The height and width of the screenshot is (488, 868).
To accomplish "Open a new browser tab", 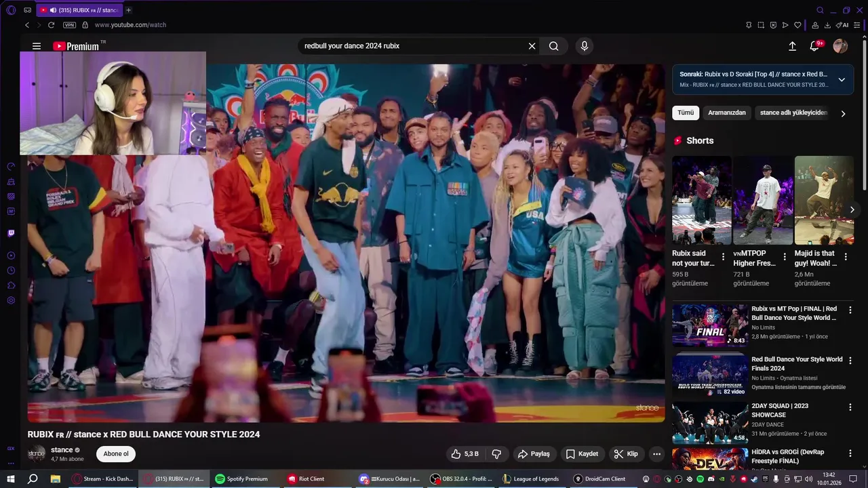I will [128, 10].
